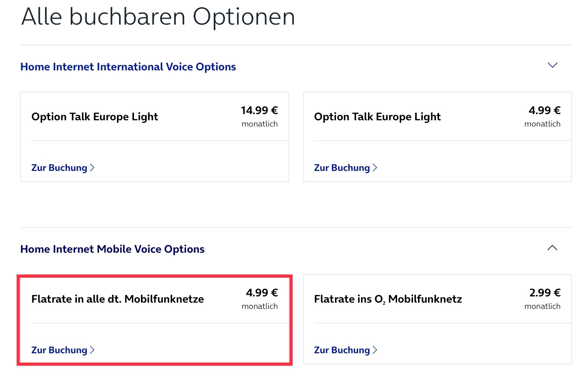
Task: Select Option Talk Europe Light title priced 4.99 €
Action: coord(377,117)
